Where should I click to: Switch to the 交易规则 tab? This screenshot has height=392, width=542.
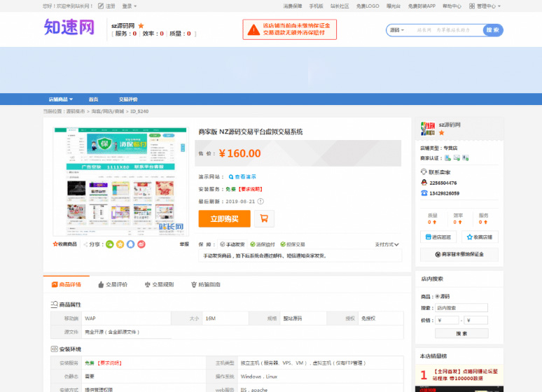tap(160, 284)
